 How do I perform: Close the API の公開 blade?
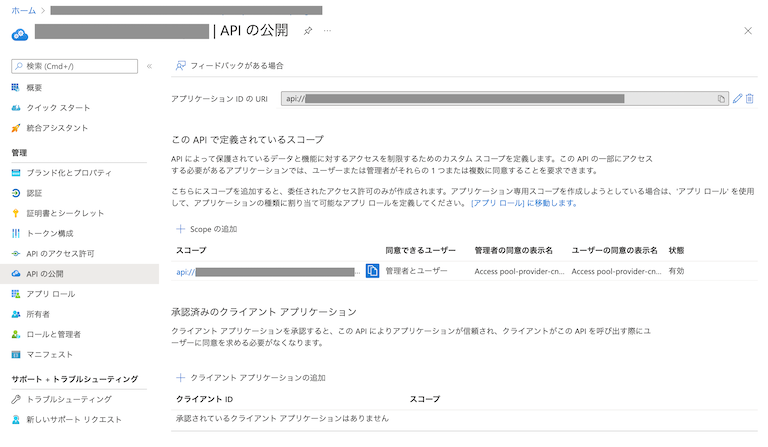[748, 31]
